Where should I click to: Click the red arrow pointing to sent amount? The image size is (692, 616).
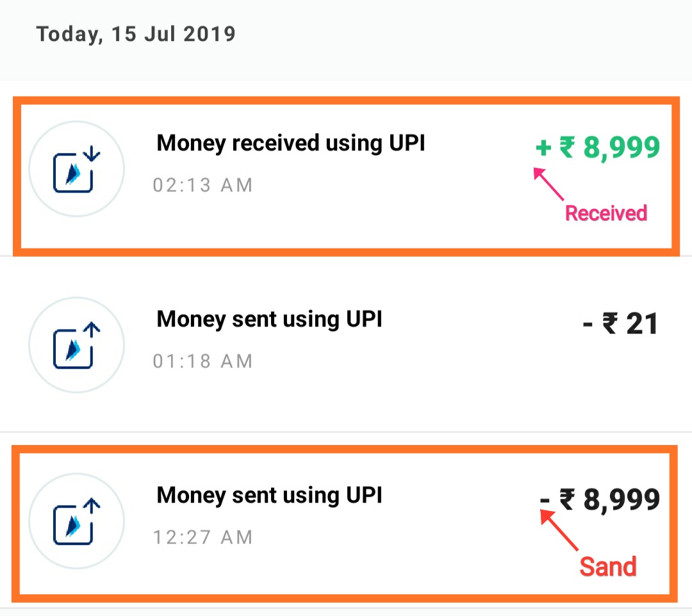(559, 530)
